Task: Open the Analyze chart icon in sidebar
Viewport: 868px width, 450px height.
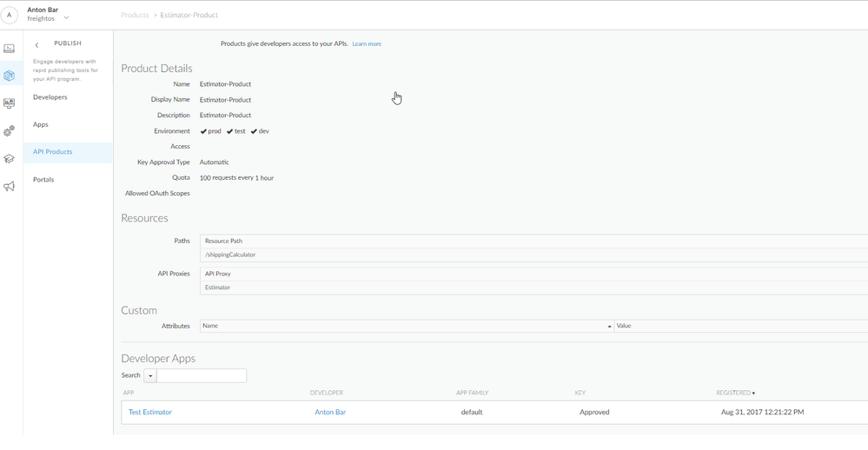Action: coord(9,103)
